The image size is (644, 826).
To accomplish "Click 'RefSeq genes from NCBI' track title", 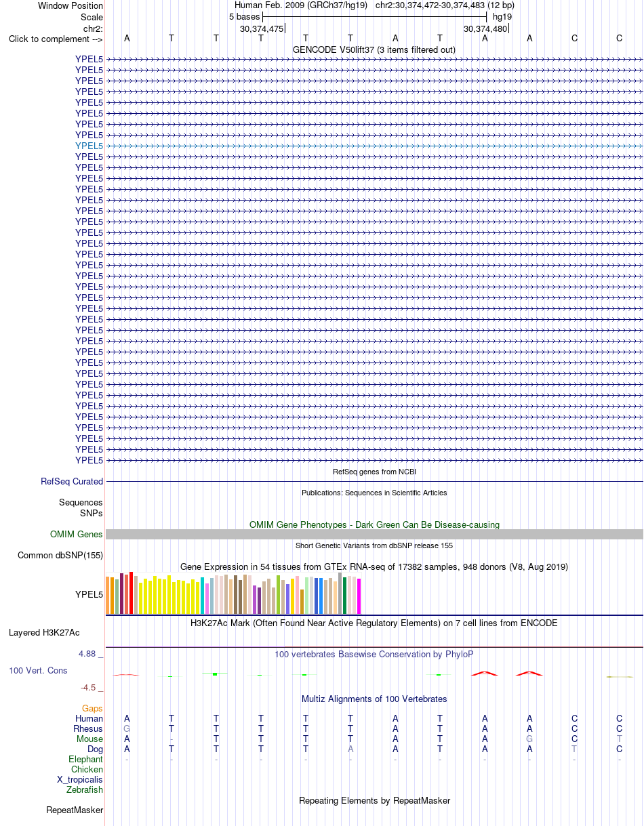I will click(x=374, y=472).
